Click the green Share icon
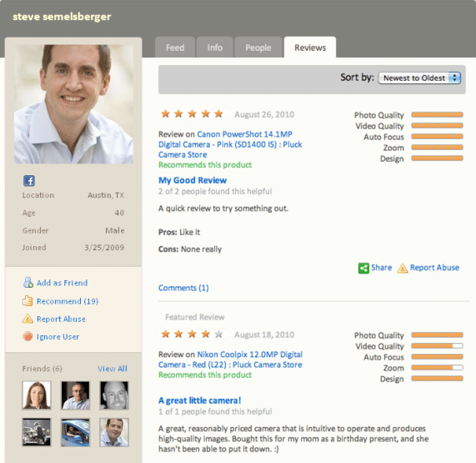This screenshot has width=476, height=463. [x=363, y=268]
